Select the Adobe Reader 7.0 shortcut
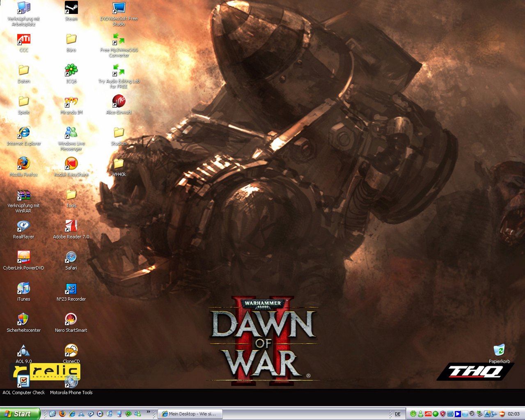525x420 pixels. click(71, 226)
